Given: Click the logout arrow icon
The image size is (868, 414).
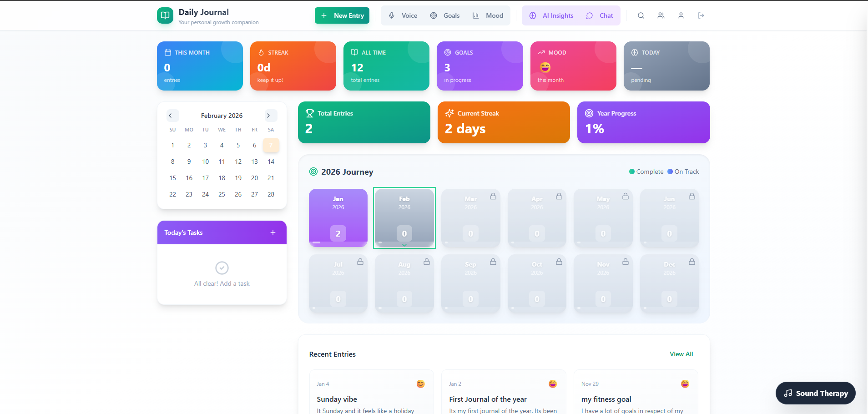Looking at the screenshot, I should click(701, 15).
